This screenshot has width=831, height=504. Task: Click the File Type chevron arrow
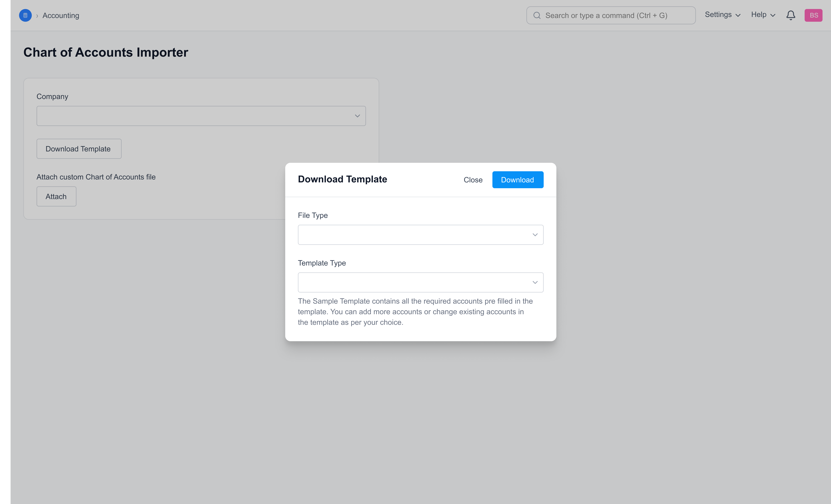(535, 235)
